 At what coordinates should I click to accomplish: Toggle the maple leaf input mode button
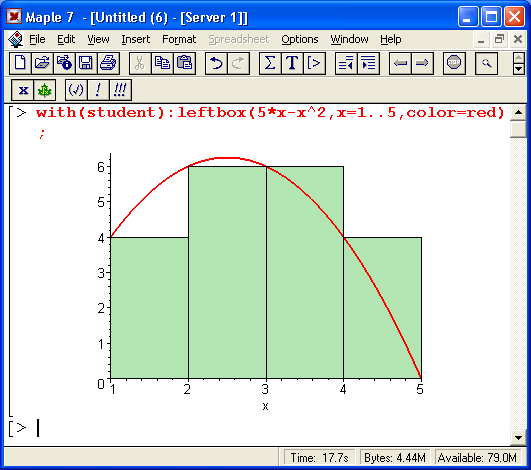pos(44,90)
